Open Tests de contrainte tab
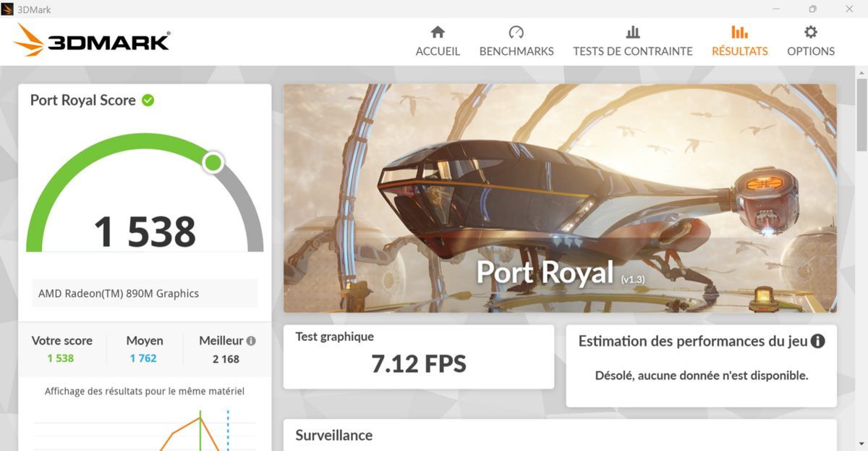Image resolution: width=868 pixels, height=451 pixels. coord(633,41)
